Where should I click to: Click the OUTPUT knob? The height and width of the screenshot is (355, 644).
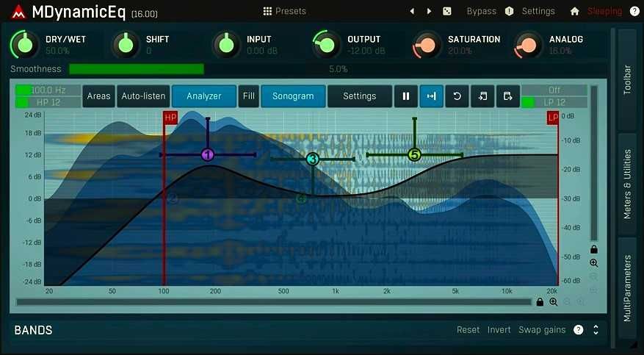(327, 45)
